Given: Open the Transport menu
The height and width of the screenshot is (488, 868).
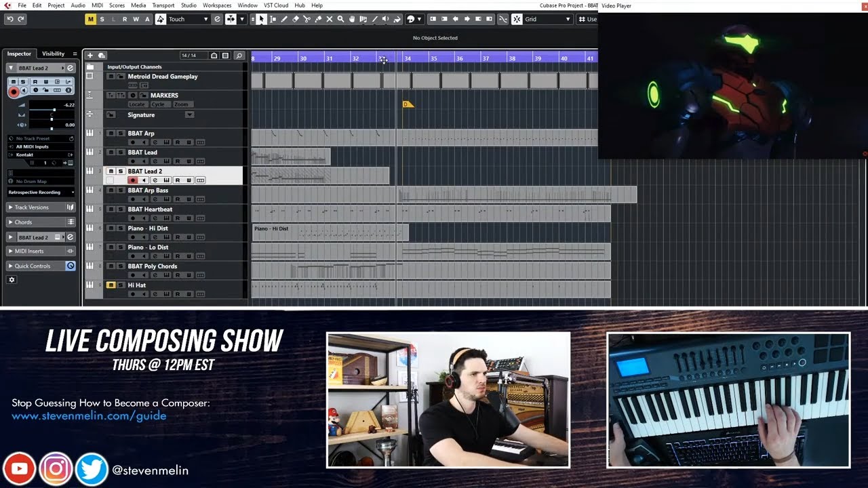Looking at the screenshot, I should [163, 5].
